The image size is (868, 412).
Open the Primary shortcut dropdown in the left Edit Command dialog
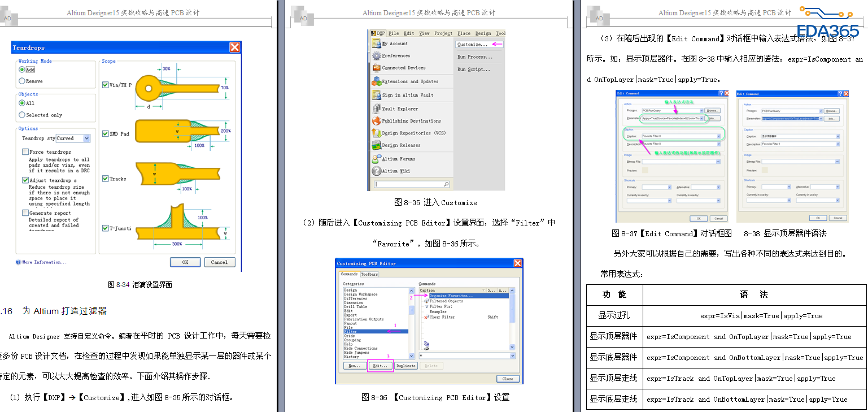coord(669,187)
